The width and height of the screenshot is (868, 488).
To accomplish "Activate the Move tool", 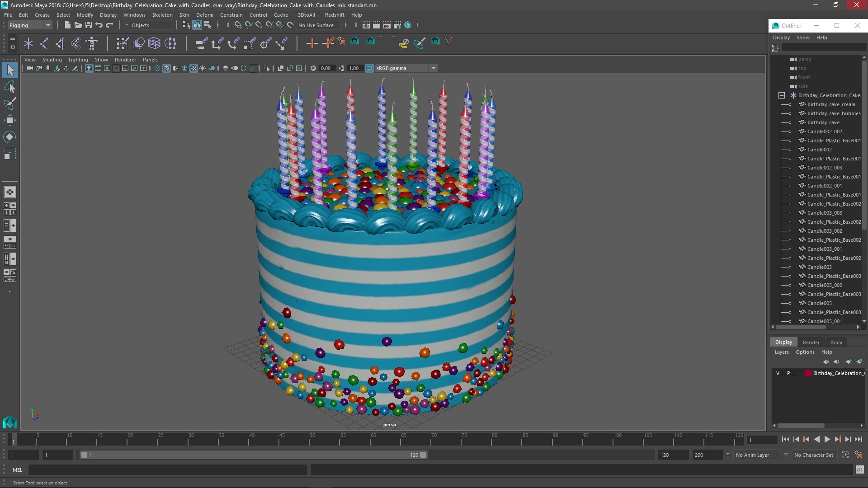I will tap(10, 120).
